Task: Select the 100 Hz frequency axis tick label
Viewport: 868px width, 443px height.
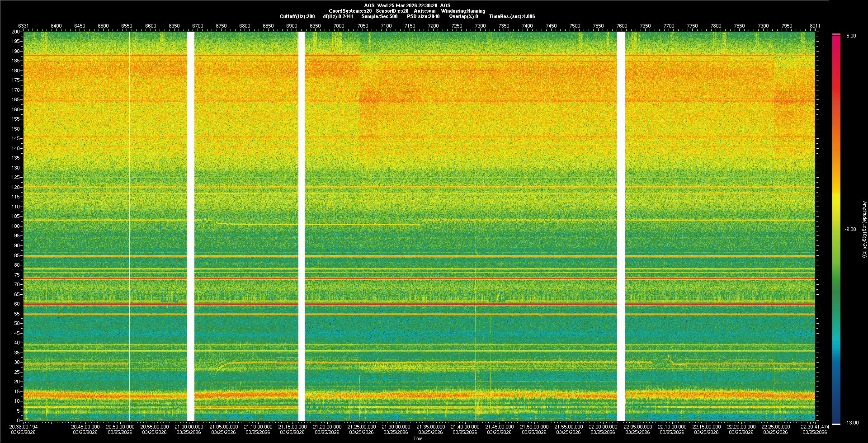Action: tap(16, 226)
